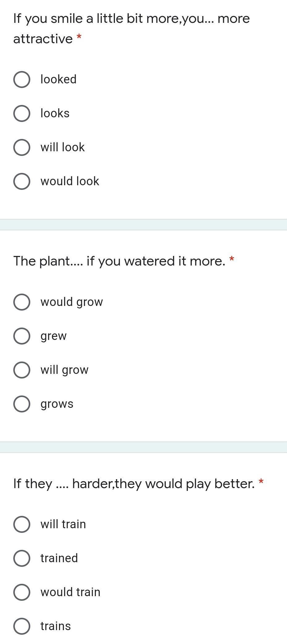Select the 'grows' radio button

click(22, 404)
